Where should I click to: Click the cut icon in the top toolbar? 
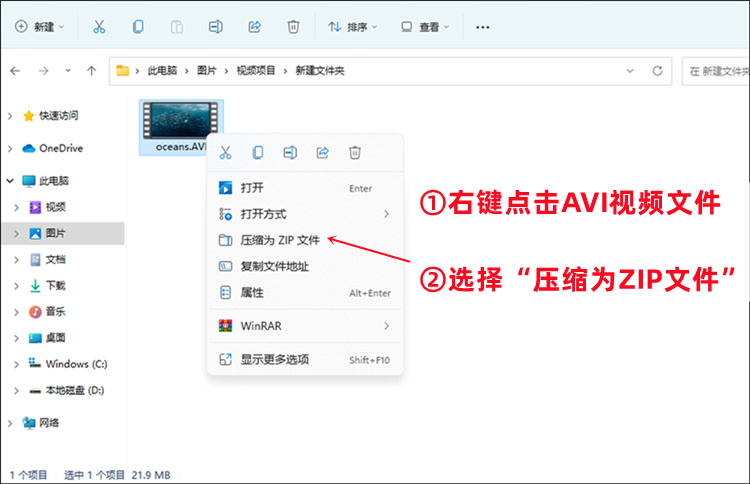(99, 27)
